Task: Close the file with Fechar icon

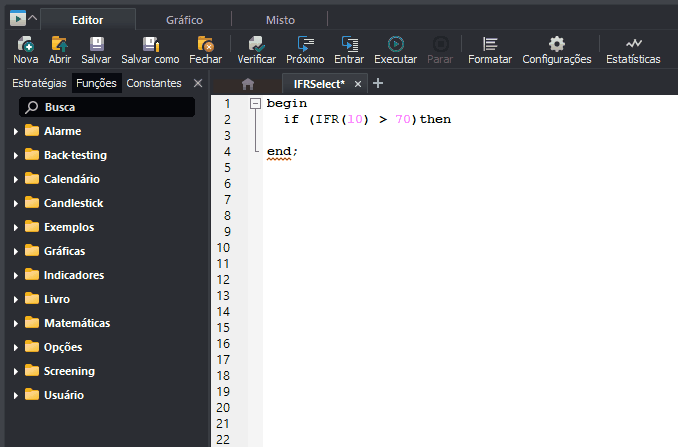Action: [205, 44]
